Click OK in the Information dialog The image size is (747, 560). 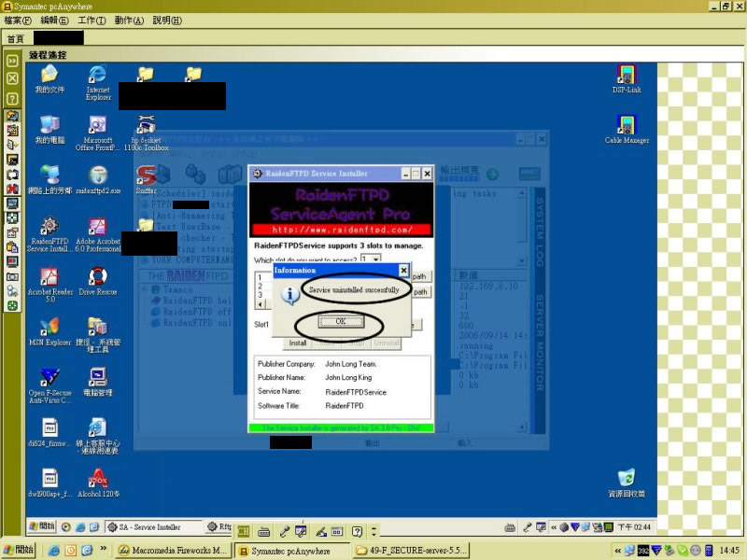[341, 321]
